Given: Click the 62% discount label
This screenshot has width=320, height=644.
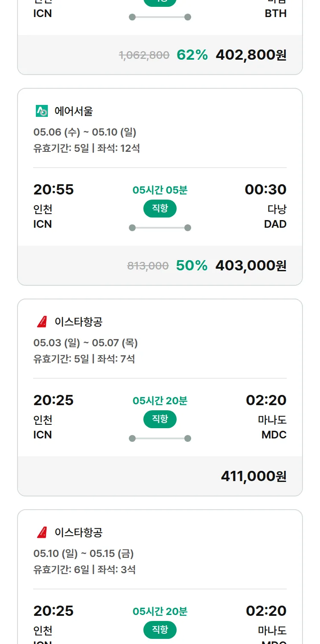Looking at the screenshot, I should (x=192, y=55).
